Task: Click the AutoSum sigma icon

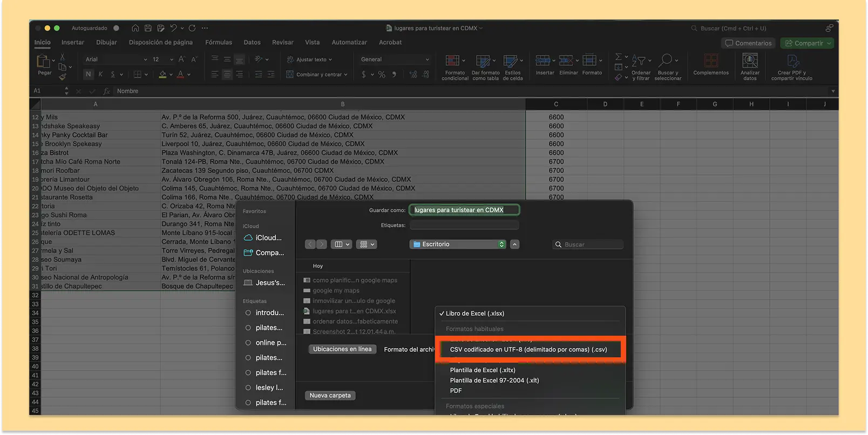Action: (619, 57)
